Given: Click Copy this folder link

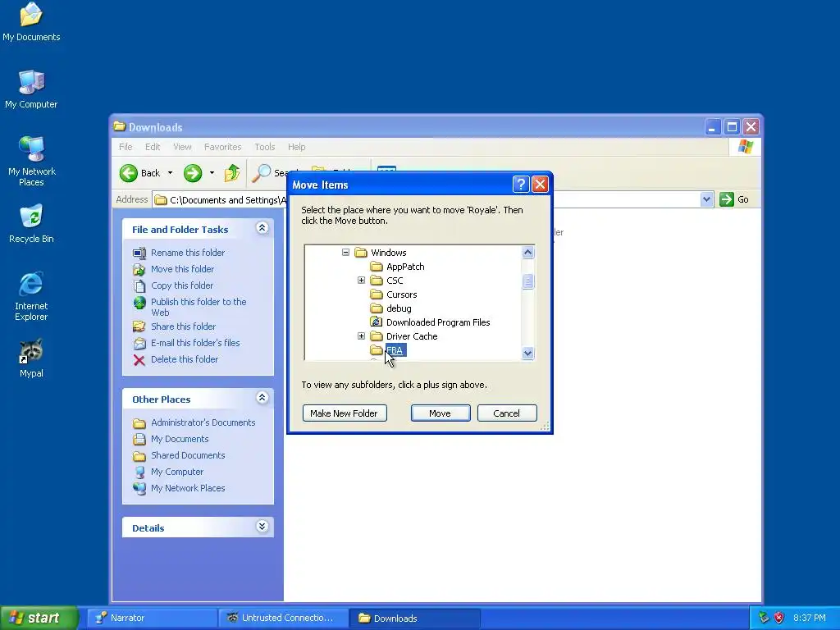Looking at the screenshot, I should pos(182,285).
